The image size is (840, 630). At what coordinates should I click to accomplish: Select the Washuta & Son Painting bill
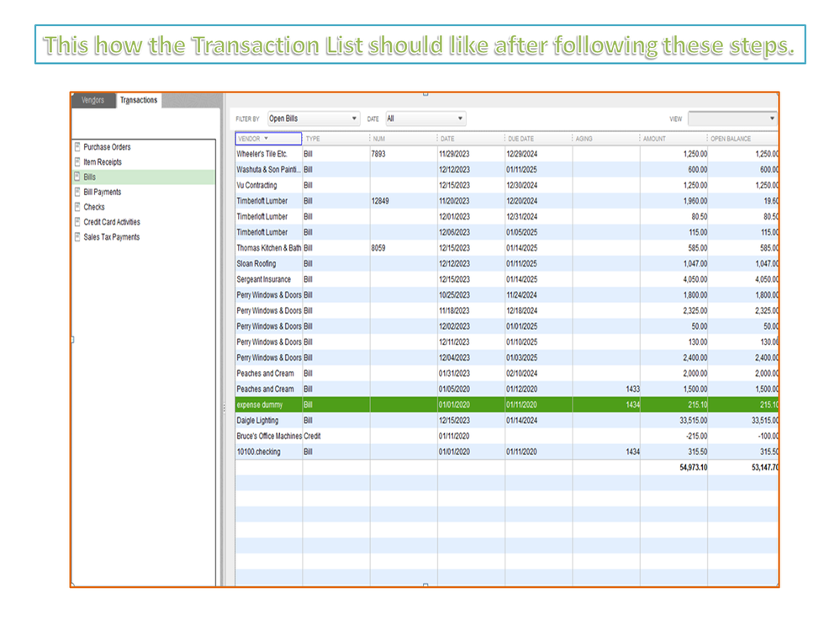coord(507,169)
